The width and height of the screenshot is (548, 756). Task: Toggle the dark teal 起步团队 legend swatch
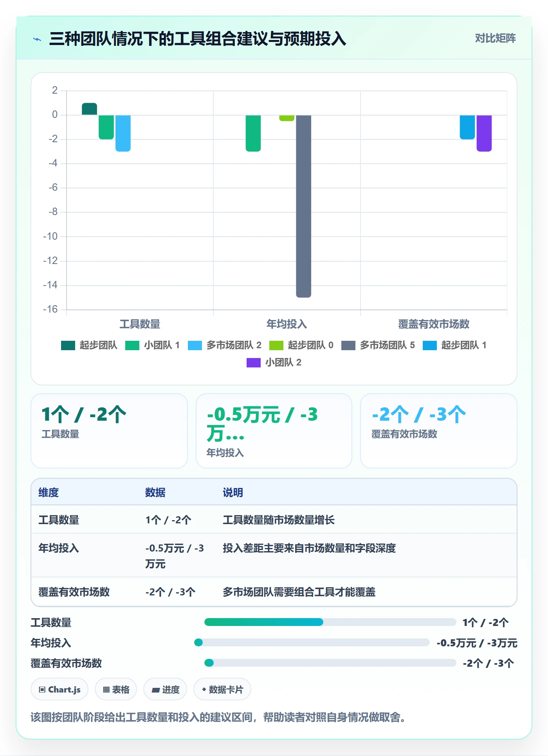(68, 345)
